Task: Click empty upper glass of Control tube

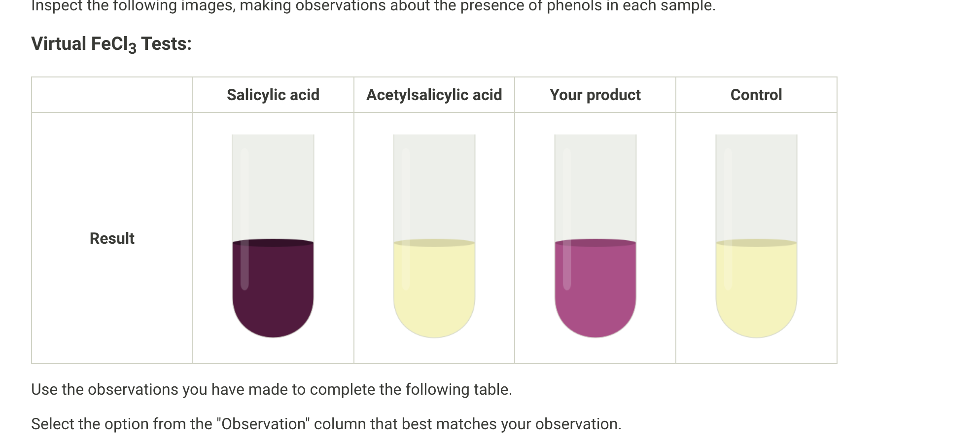Action: tap(756, 187)
